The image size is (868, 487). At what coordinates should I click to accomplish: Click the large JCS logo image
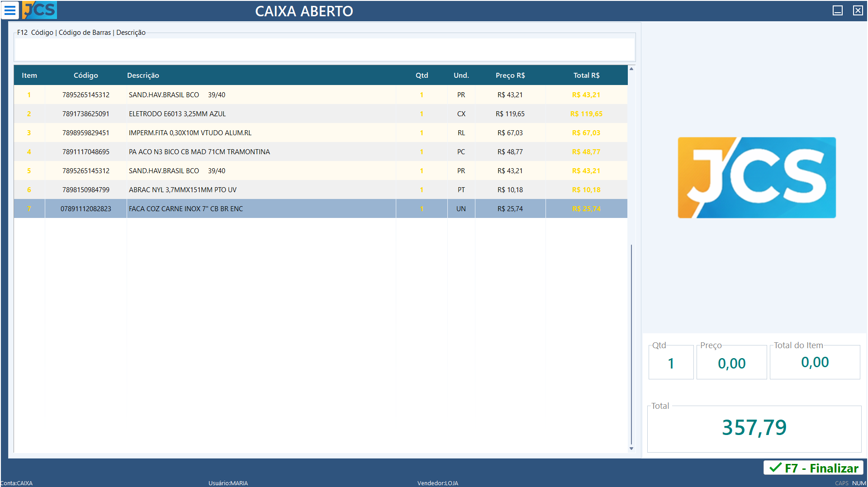(x=756, y=177)
